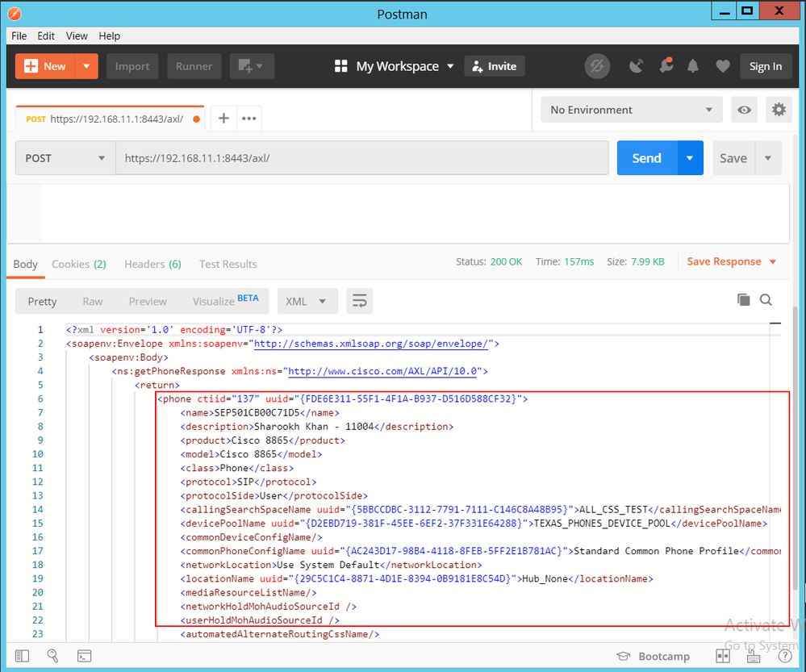
Task: Click the heart icon
Action: click(723, 66)
